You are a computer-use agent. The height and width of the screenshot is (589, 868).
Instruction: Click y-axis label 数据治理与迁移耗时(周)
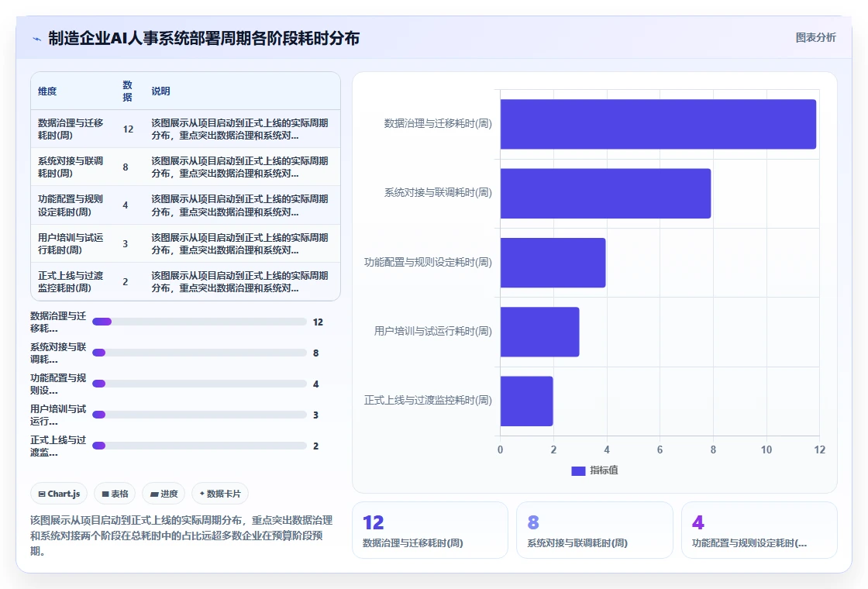pyautogui.click(x=438, y=123)
